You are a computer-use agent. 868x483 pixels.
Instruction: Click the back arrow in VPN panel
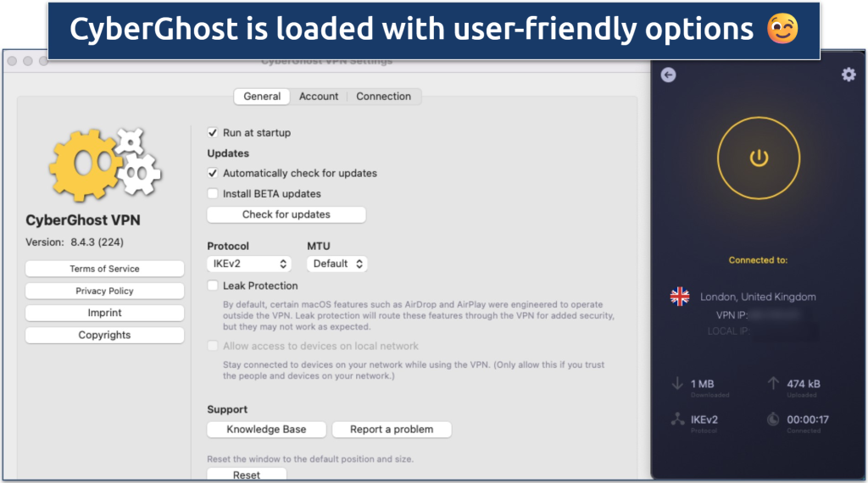669,75
